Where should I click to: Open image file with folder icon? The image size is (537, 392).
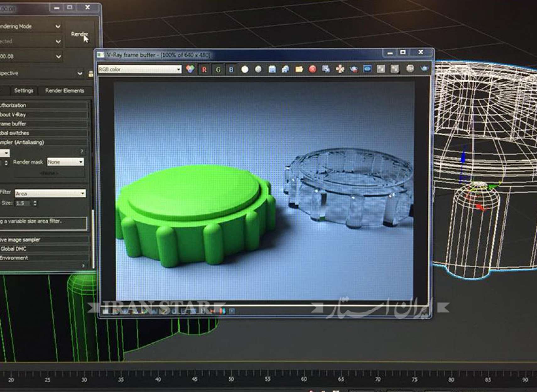pyautogui.click(x=299, y=69)
